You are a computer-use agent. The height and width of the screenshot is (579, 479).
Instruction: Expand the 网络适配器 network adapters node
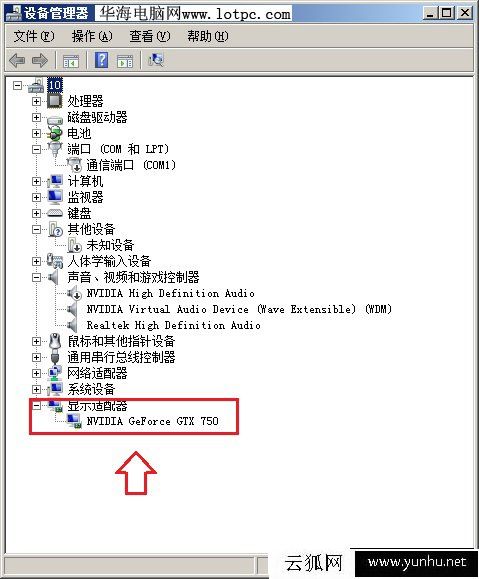point(36,373)
